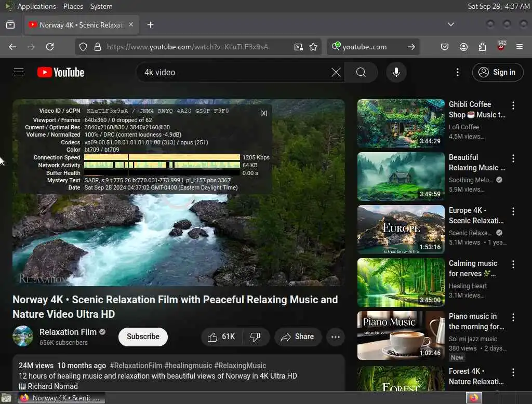Run search with magnifier button
This screenshot has width=532, height=404.
pyautogui.click(x=361, y=72)
